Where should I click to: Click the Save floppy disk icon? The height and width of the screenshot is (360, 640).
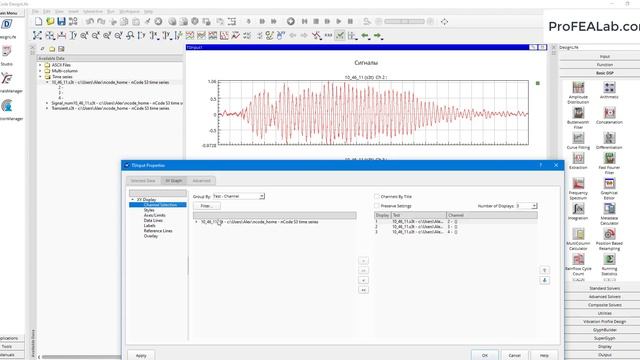[61, 21]
